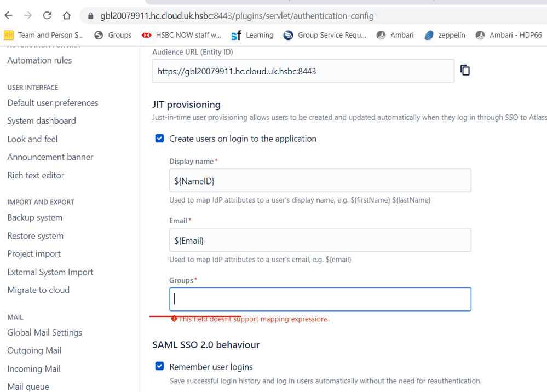
Task: Open the Groups bookmark
Action: click(x=113, y=35)
